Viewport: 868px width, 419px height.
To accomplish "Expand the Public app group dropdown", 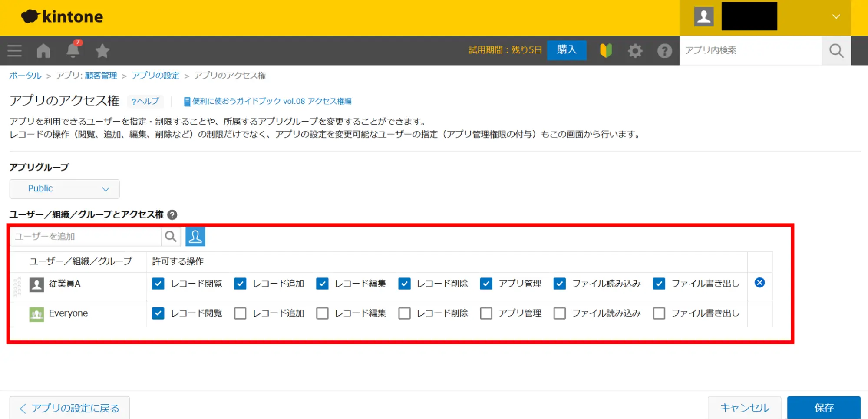I will tap(65, 189).
